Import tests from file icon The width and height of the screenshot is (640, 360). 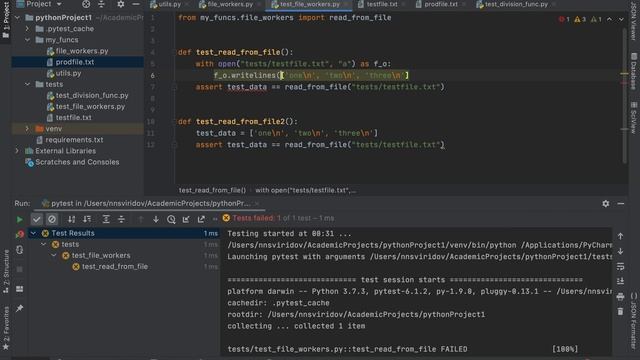[186, 219]
